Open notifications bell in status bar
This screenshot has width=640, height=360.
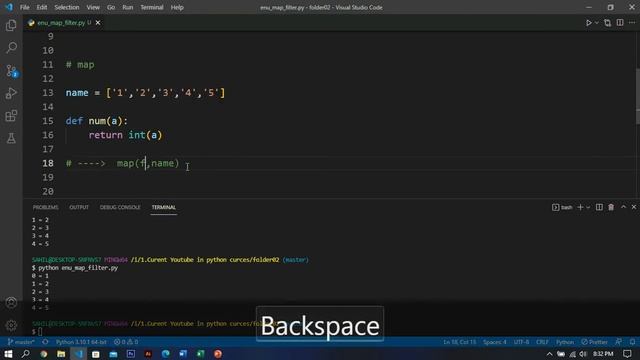(632, 342)
